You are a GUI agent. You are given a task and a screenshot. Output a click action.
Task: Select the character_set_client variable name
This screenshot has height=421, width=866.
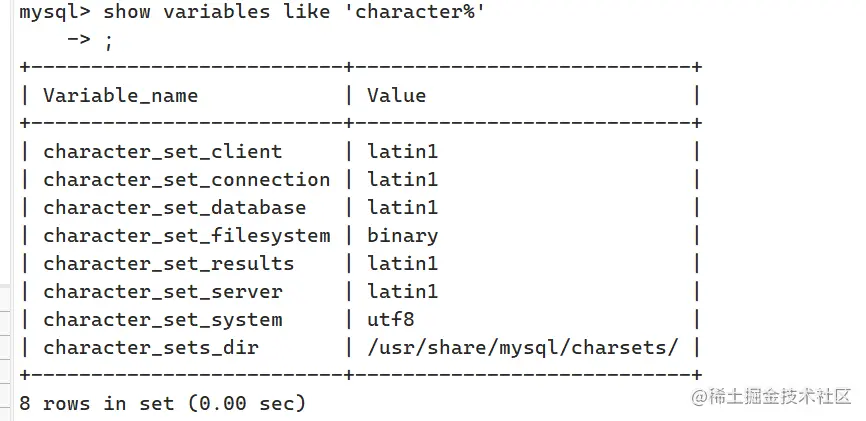(x=162, y=152)
